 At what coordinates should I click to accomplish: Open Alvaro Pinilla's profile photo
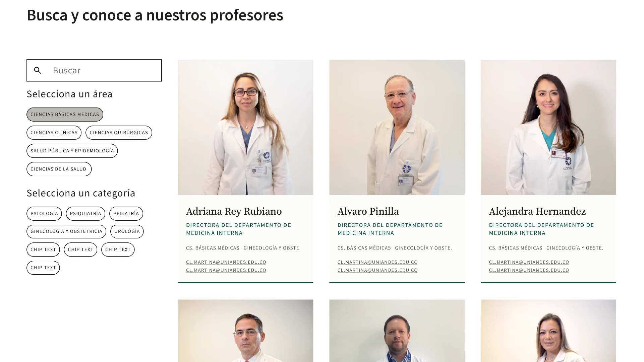click(397, 127)
